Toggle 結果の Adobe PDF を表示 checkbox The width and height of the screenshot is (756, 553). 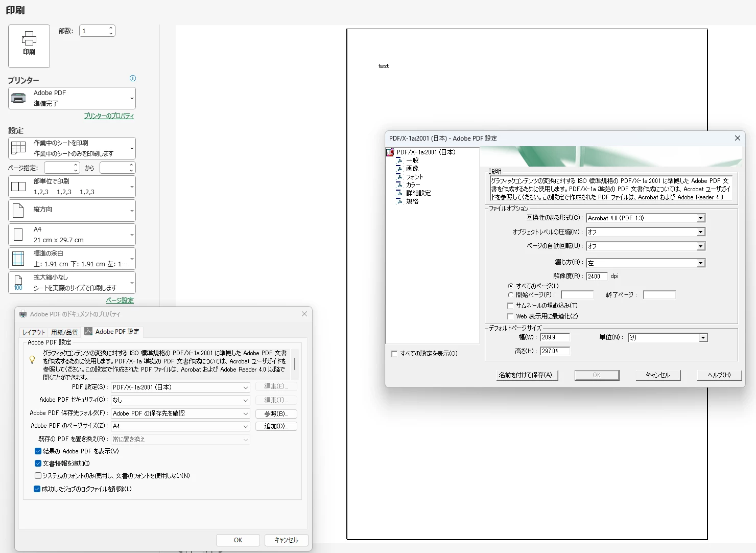(38, 451)
